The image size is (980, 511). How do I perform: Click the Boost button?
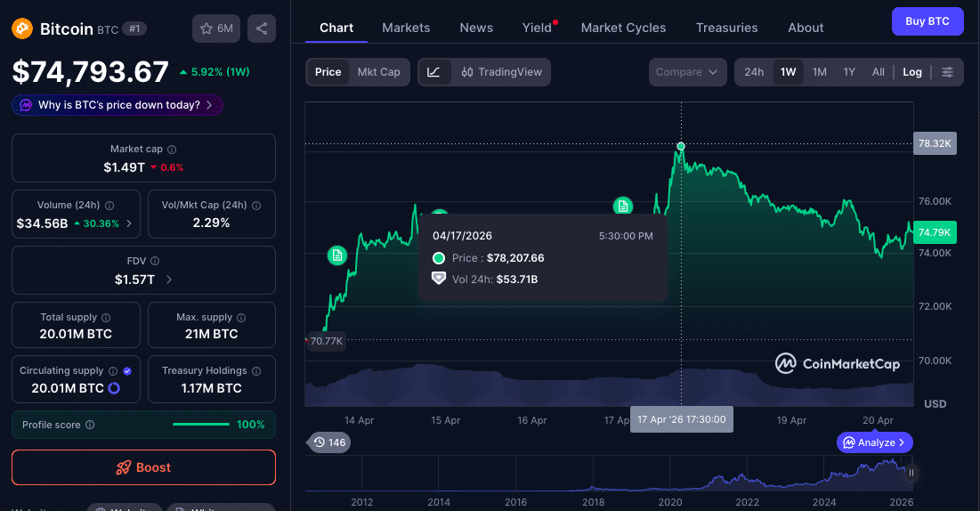[x=143, y=467]
